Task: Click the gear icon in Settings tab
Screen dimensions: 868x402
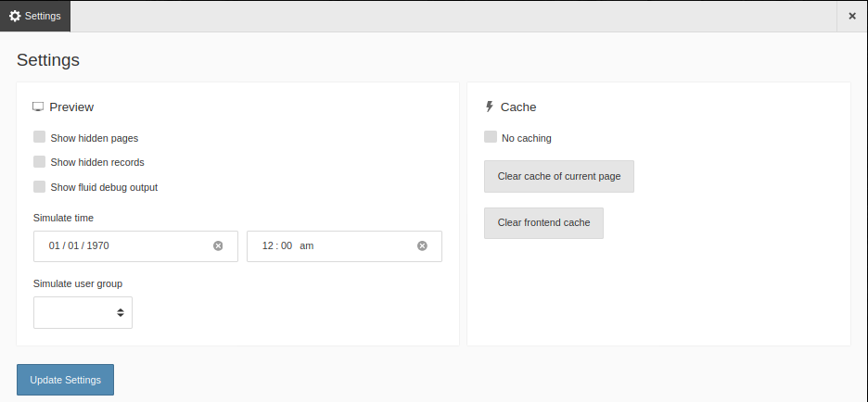Action: 15,16
